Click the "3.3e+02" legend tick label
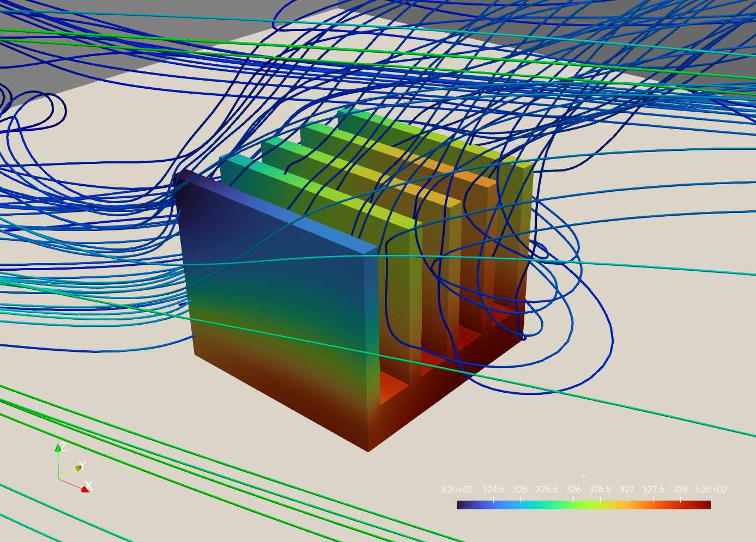Viewport: 756px width, 542px height. pos(711,490)
